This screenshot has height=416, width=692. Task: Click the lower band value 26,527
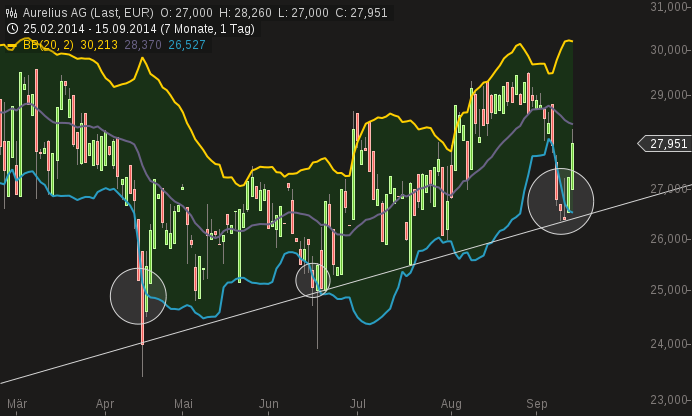187,45
